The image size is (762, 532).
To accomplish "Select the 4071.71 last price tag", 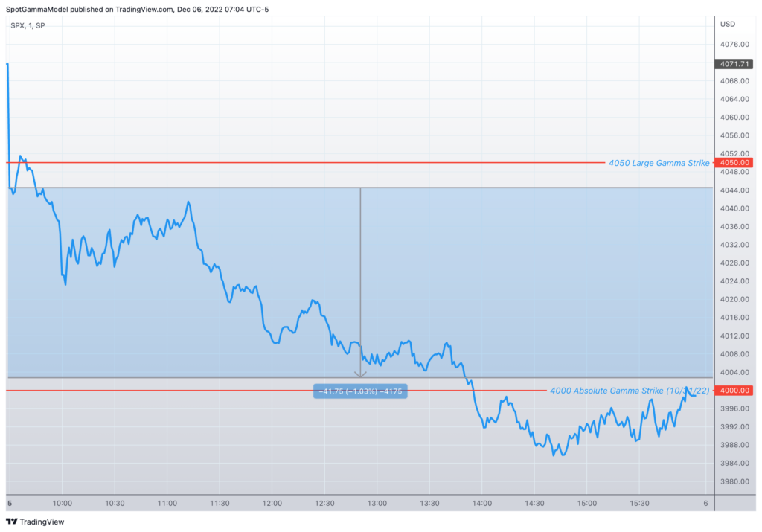I will pyautogui.click(x=734, y=64).
